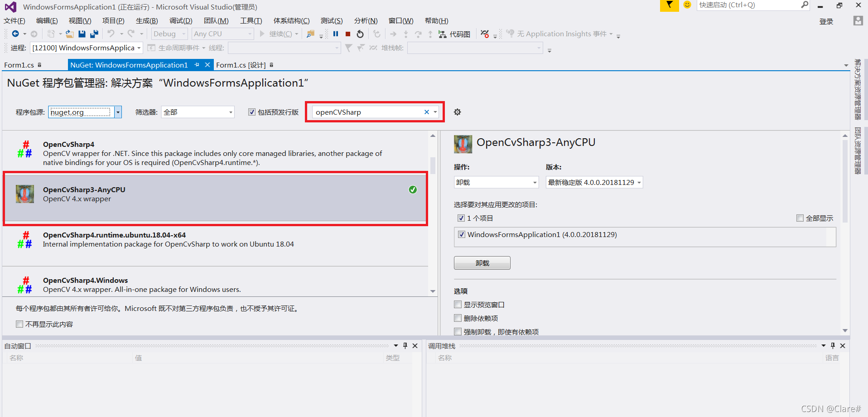Enable the 显示预览窗口 option

pyautogui.click(x=458, y=305)
